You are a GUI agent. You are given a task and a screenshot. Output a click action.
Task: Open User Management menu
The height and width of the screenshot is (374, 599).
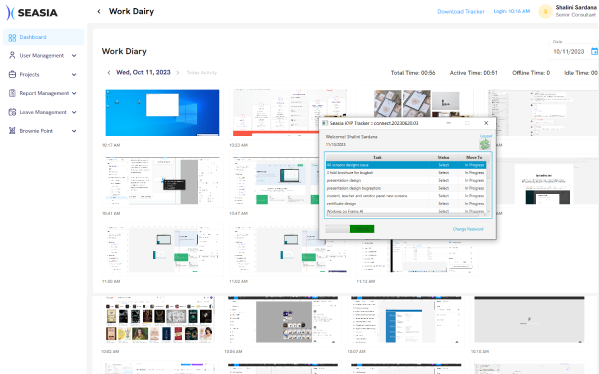pos(42,56)
